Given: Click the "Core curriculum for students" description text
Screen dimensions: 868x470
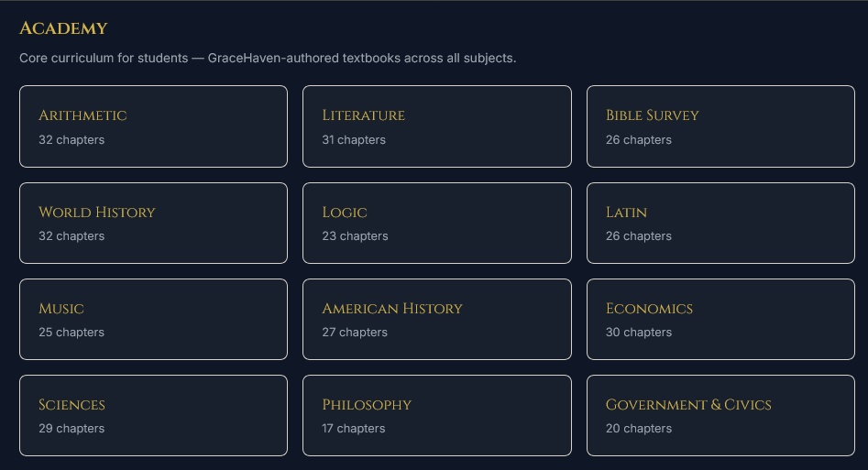Looking at the screenshot, I should tap(268, 58).
